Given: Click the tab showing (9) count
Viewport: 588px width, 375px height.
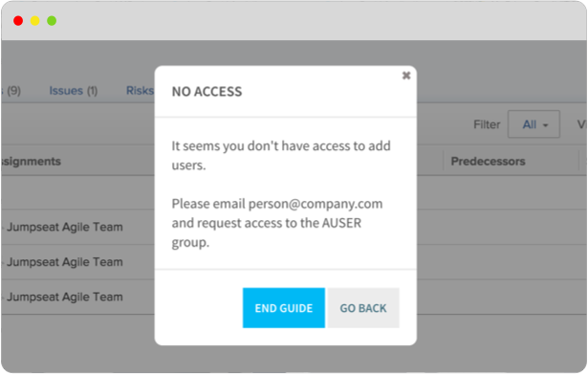Looking at the screenshot, I should tap(11, 91).
